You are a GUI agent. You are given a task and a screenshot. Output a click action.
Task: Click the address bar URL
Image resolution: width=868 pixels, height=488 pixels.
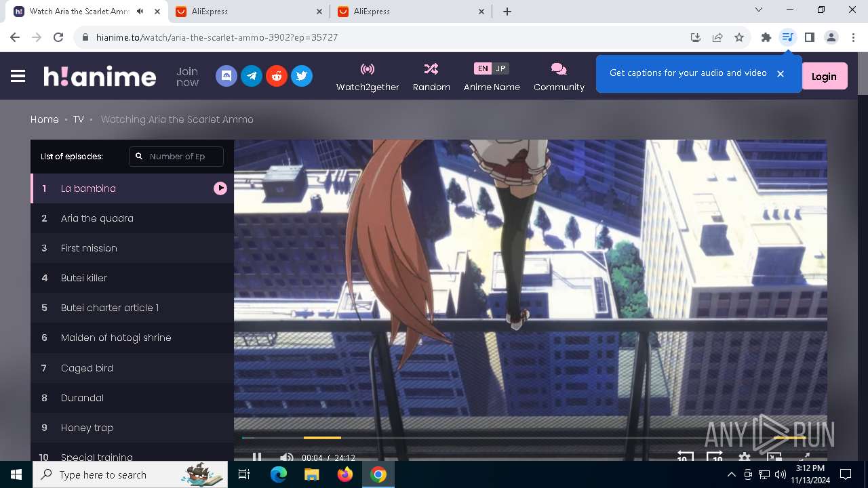coord(217,37)
